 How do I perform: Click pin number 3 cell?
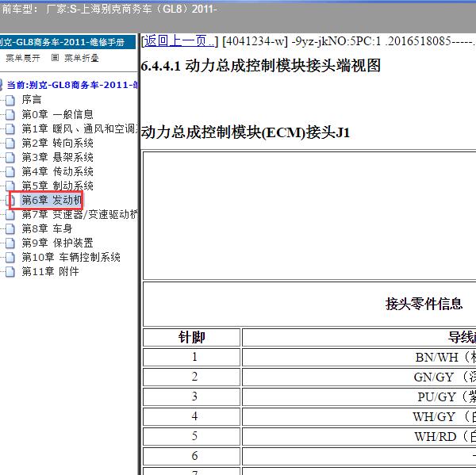click(191, 396)
